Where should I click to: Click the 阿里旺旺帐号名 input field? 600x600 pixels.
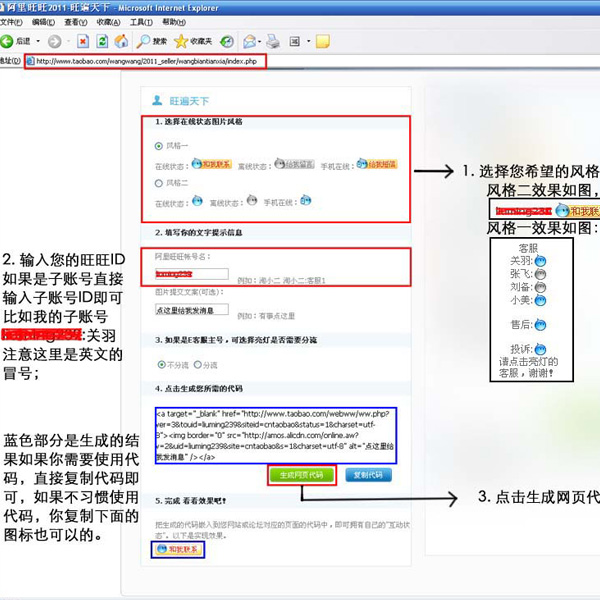[x=192, y=273]
